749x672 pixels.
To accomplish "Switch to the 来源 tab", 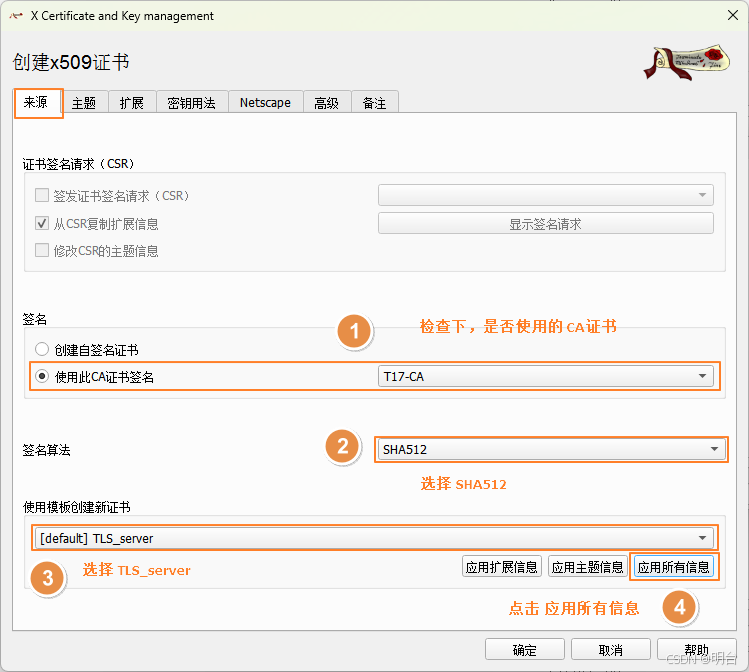I will tap(38, 103).
